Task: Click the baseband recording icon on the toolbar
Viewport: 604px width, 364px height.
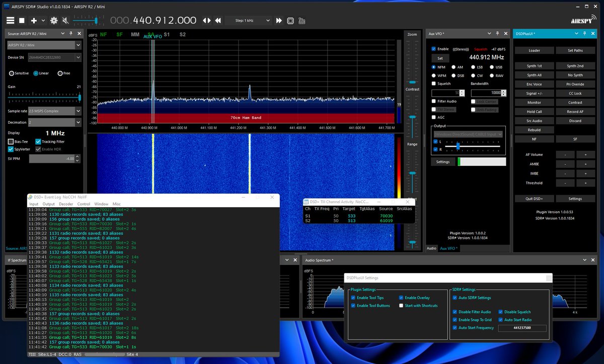Action: tap(301, 21)
